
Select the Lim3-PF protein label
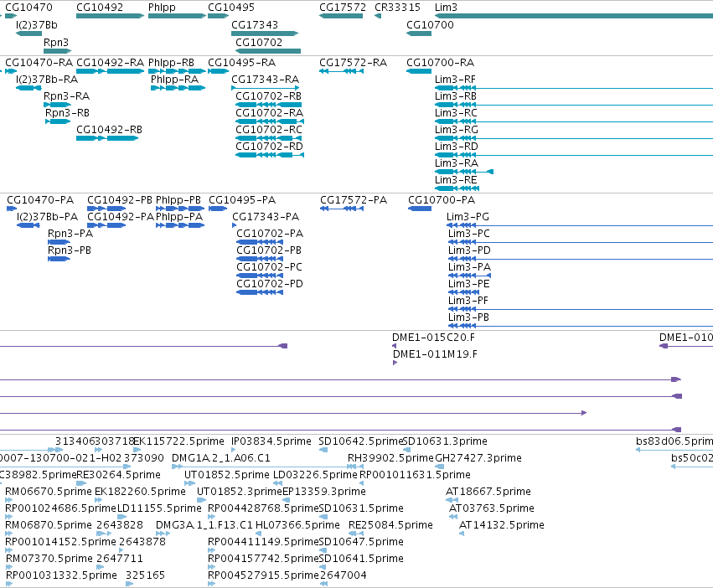pyautogui.click(x=468, y=301)
